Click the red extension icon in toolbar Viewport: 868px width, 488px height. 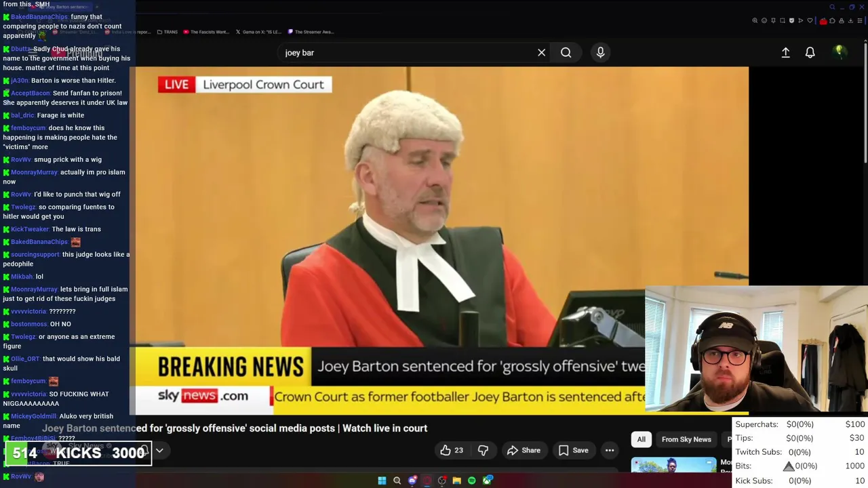click(823, 21)
